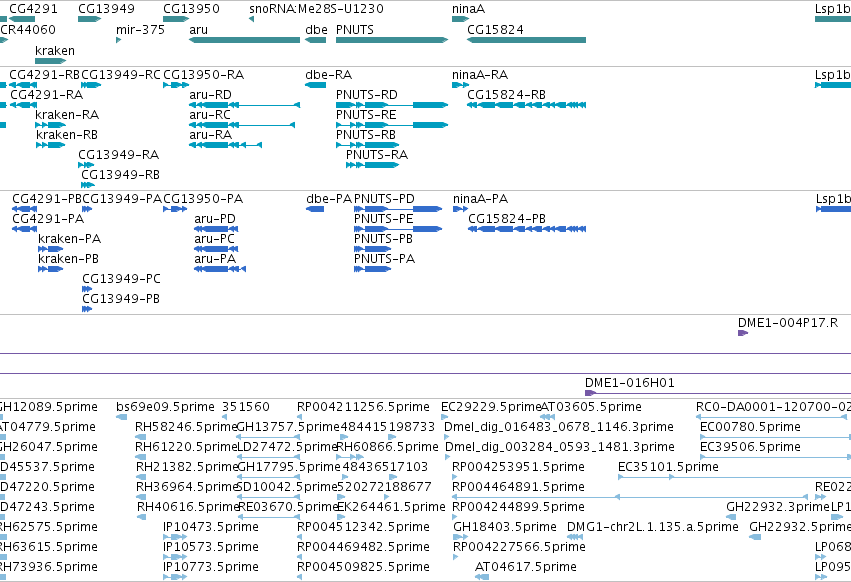Select EST AT04617.5prime
Viewport: 851px width, 582px height.
(x=482, y=577)
